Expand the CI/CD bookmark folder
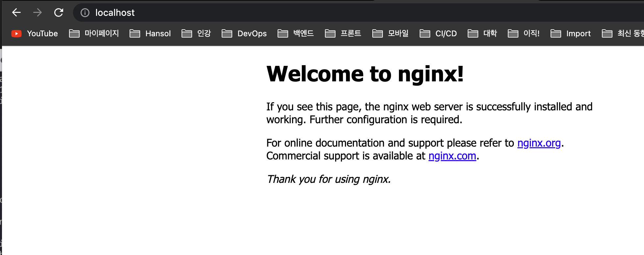 pyautogui.click(x=438, y=33)
